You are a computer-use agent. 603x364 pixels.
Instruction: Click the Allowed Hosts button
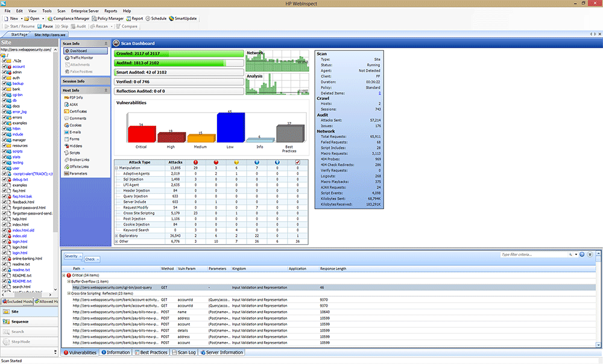coord(46,301)
